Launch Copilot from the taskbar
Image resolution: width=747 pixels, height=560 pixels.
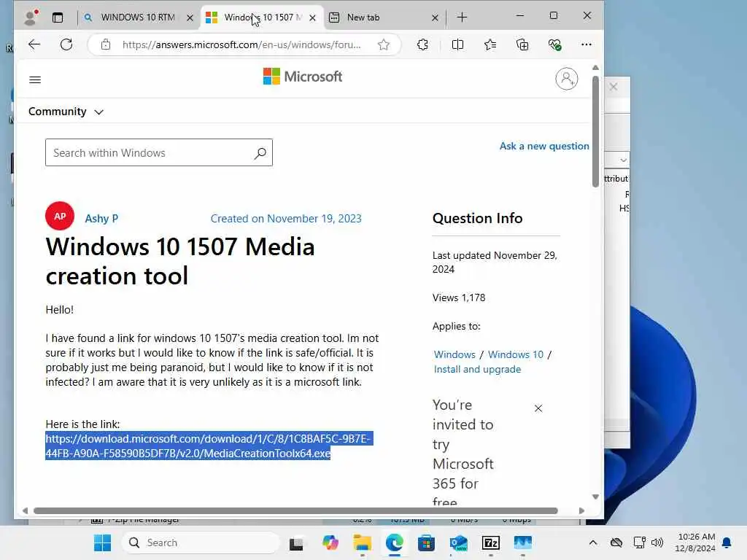click(330, 542)
